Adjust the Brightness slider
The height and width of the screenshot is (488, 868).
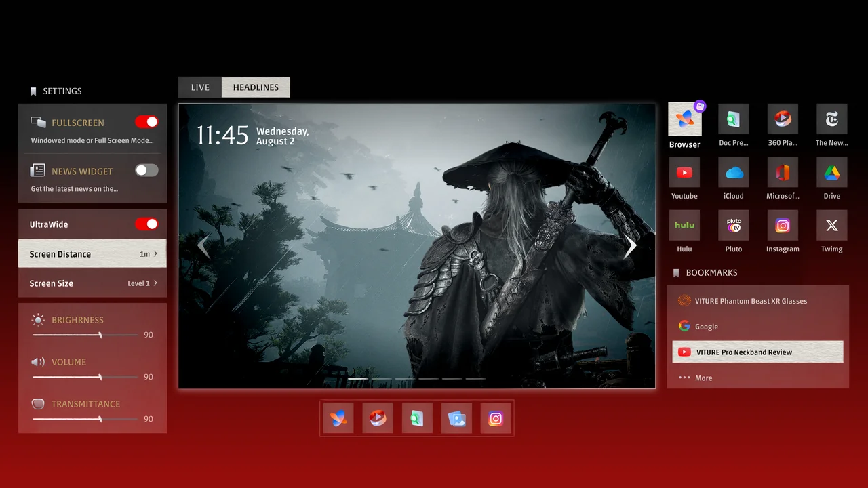click(85, 335)
